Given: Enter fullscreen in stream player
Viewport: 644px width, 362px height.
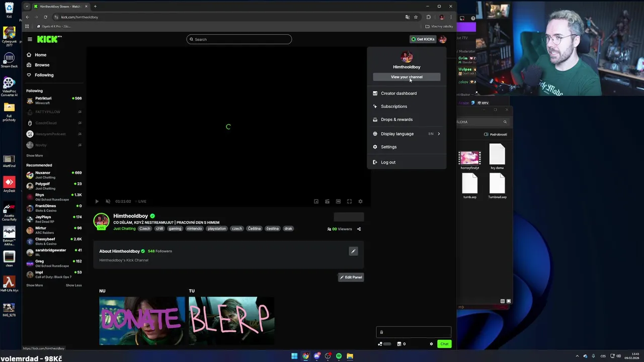Looking at the screenshot, I should [x=349, y=201].
